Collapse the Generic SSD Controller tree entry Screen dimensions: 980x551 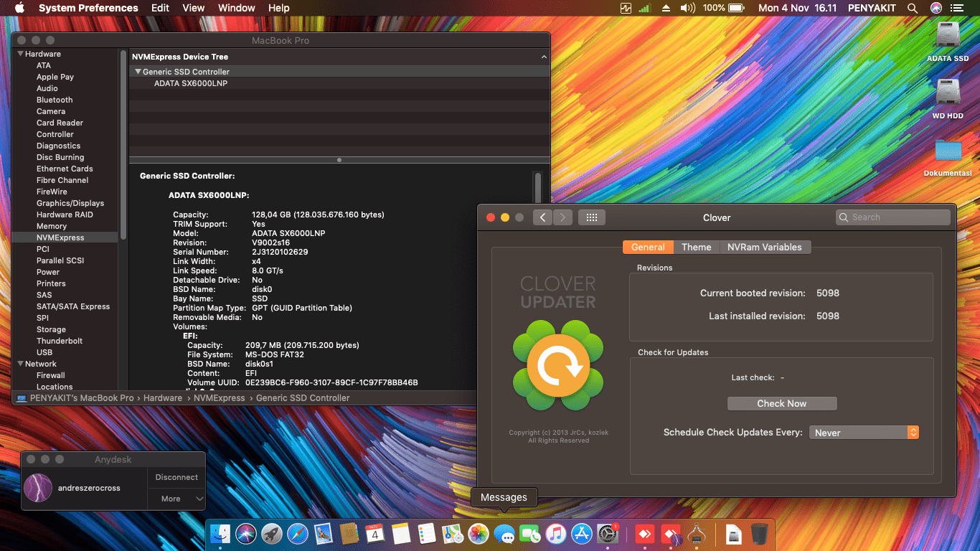tap(138, 71)
